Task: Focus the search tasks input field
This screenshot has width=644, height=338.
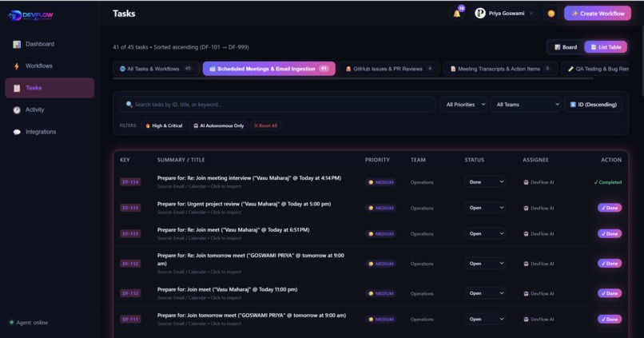Action: (277, 105)
